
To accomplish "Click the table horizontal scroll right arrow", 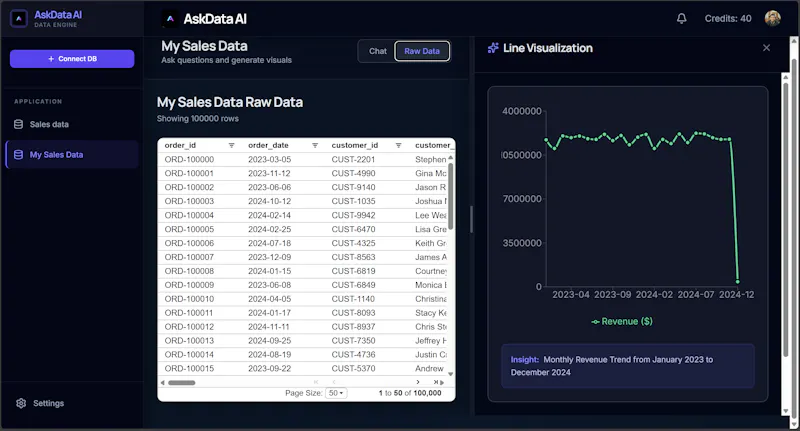I will (x=442, y=383).
